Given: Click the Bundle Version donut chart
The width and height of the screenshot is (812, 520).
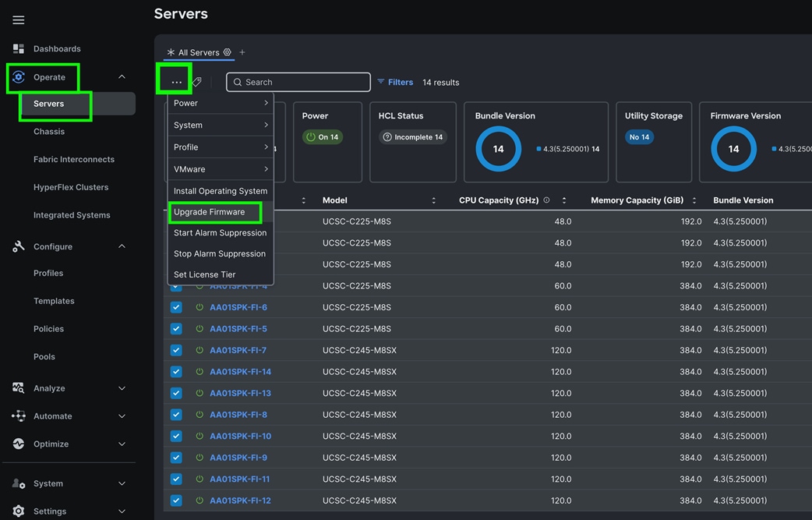Looking at the screenshot, I should coord(498,149).
